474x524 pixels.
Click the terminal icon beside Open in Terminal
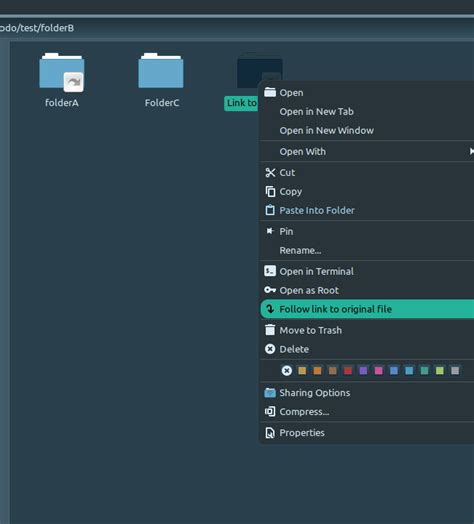270,271
